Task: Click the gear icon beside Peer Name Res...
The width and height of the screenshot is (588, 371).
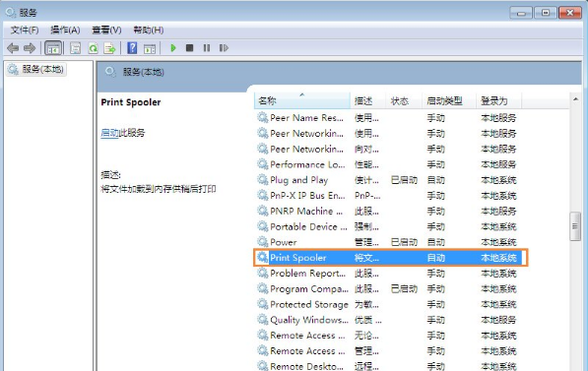Action: coord(263,117)
